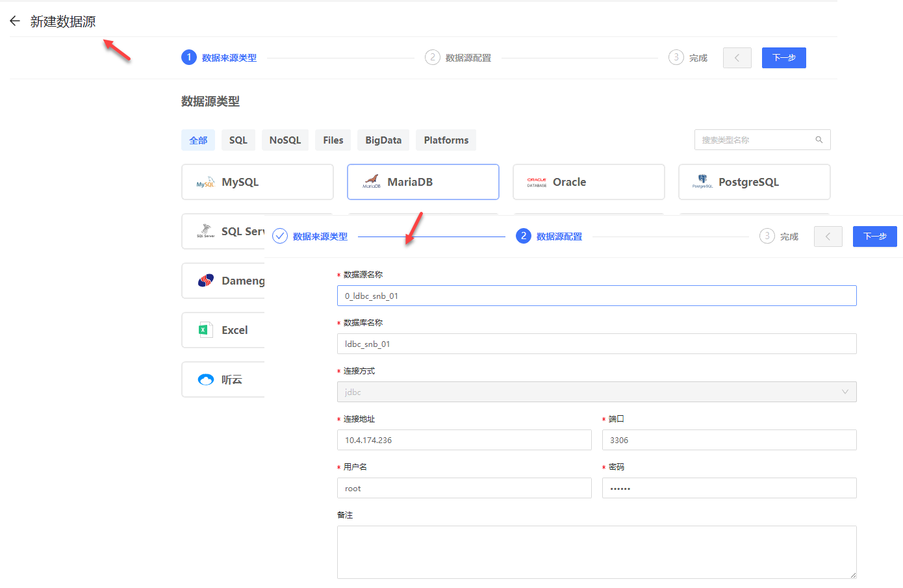903x588 pixels.
Task: Switch to the BigData filter tab
Action: point(383,140)
